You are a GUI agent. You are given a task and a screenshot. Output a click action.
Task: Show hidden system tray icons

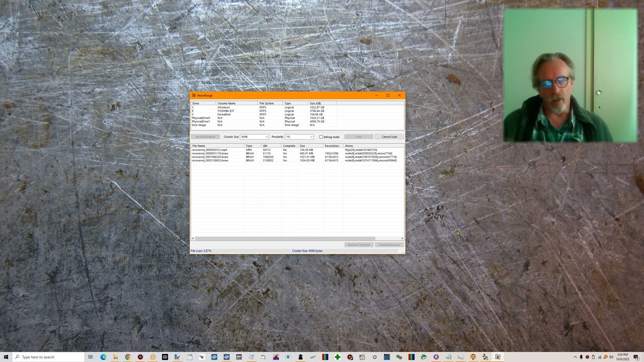575,357
